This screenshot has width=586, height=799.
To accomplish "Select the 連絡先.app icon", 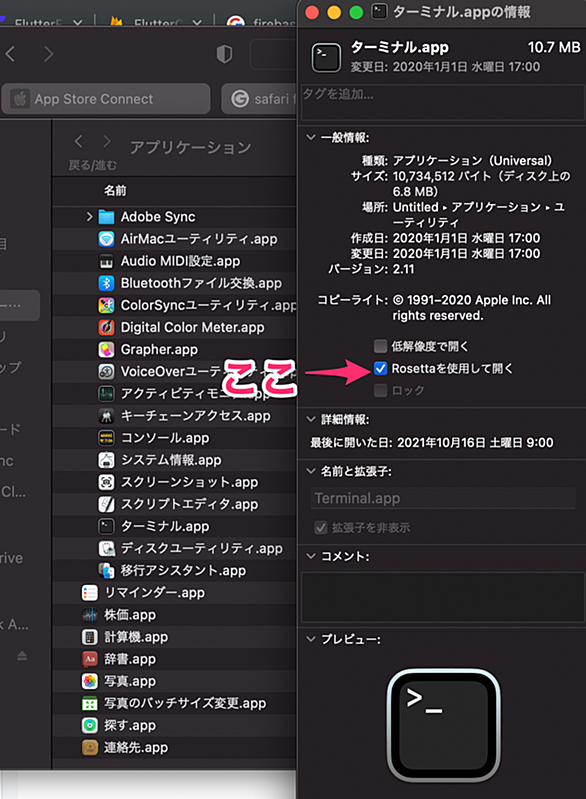I will (x=90, y=748).
